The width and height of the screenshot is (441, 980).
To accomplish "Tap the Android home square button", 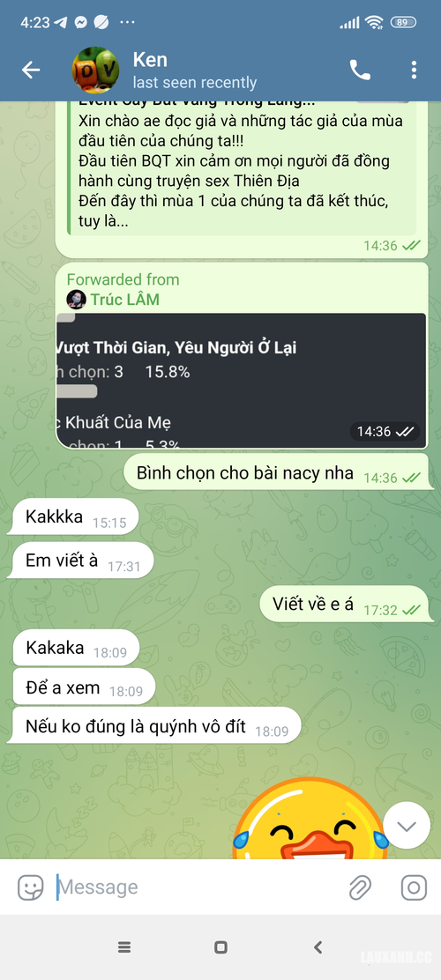I will tap(220, 947).
